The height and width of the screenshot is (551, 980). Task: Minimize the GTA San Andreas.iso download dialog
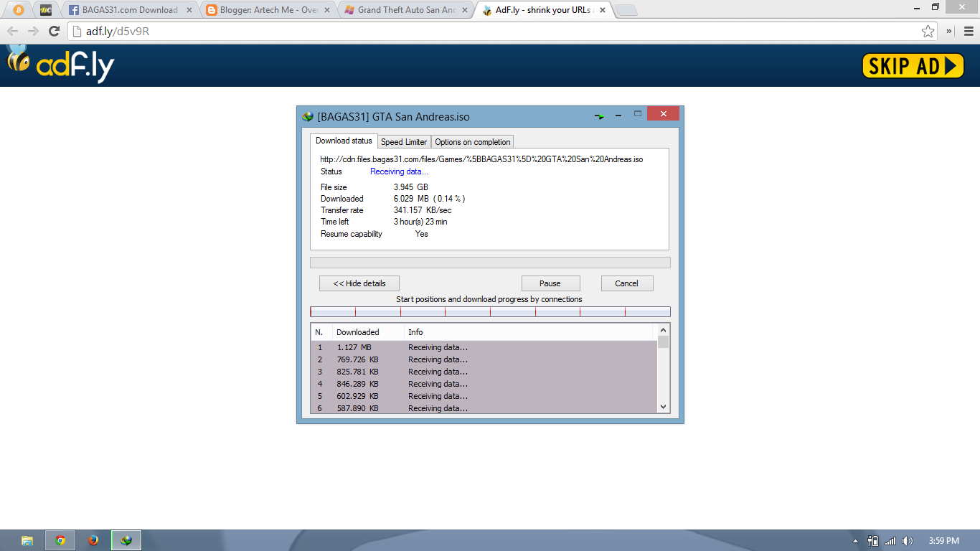click(x=618, y=115)
